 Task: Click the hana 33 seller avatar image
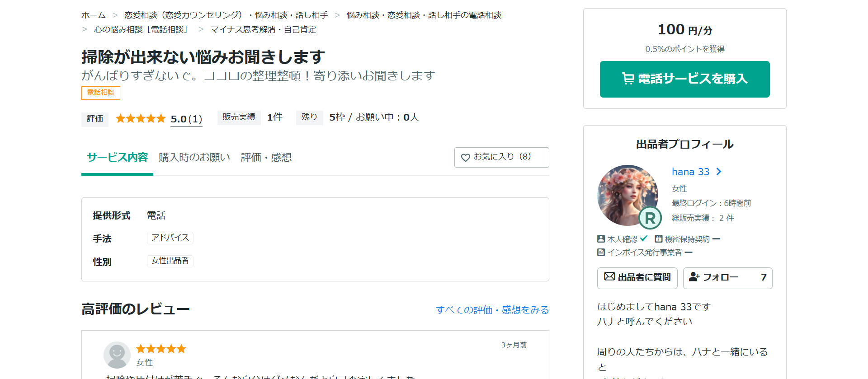pyautogui.click(x=627, y=194)
